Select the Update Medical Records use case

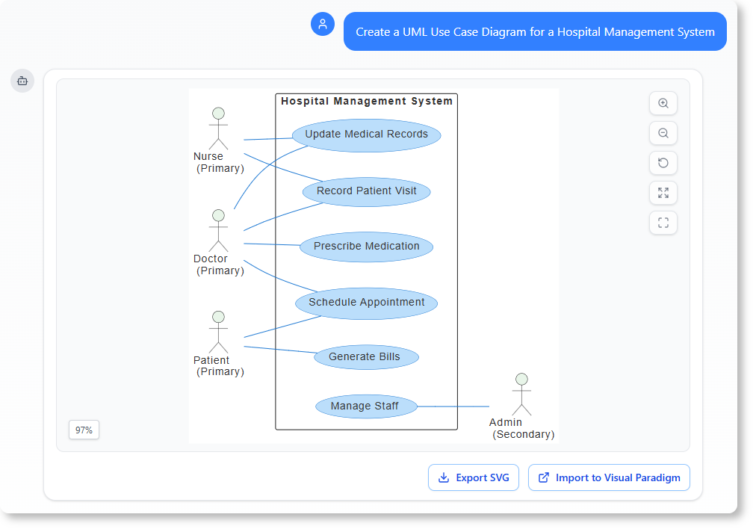point(366,134)
